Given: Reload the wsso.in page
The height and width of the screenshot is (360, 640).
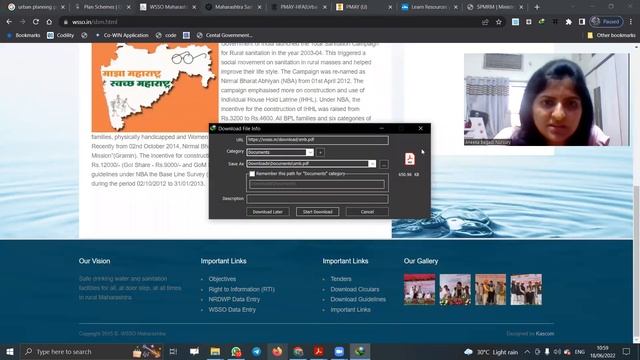Looking at the screenshot, I should point(36,22).
